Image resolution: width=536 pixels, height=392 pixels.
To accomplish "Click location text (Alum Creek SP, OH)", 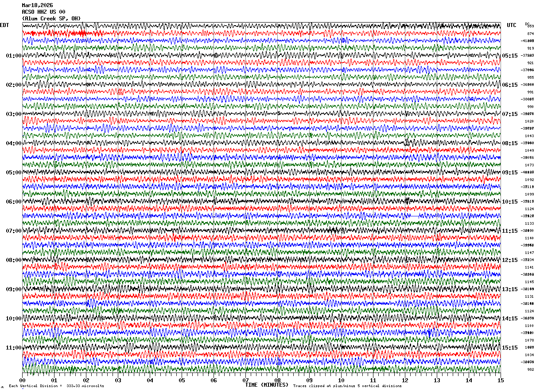I will 51,19.
